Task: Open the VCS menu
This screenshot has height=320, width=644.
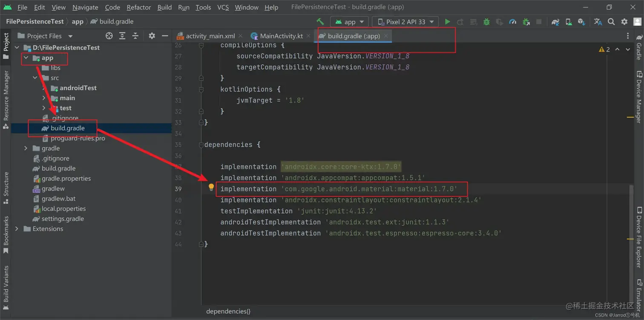Action: [223, 7]
